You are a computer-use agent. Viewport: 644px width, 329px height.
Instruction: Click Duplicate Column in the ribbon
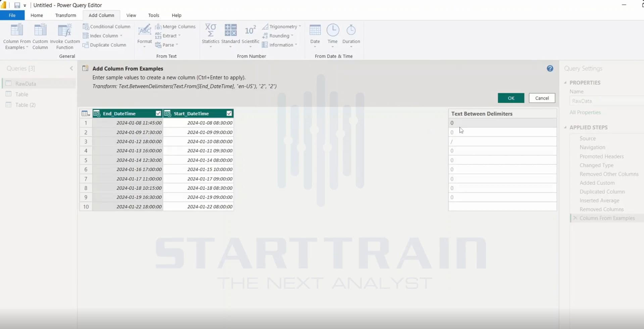pos(104,45)
